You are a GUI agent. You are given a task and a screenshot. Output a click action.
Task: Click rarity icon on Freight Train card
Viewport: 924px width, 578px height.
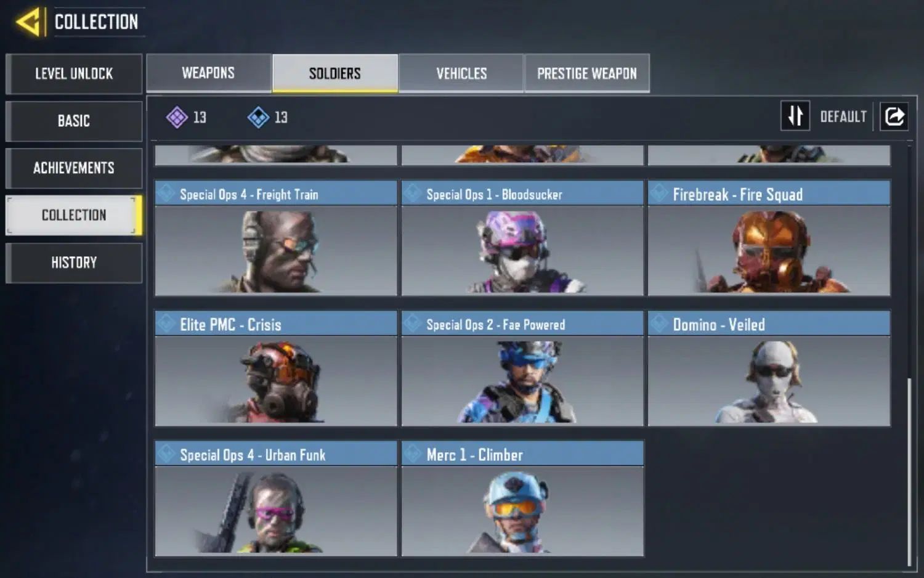(x=165, y=193)
